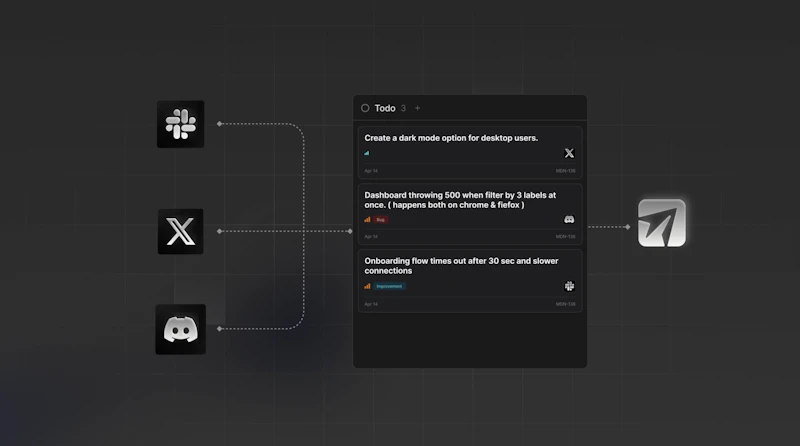The image size is (800, 446).
Task: Click priority bars icon on dark mode card
Action: (x=367, y=153)
